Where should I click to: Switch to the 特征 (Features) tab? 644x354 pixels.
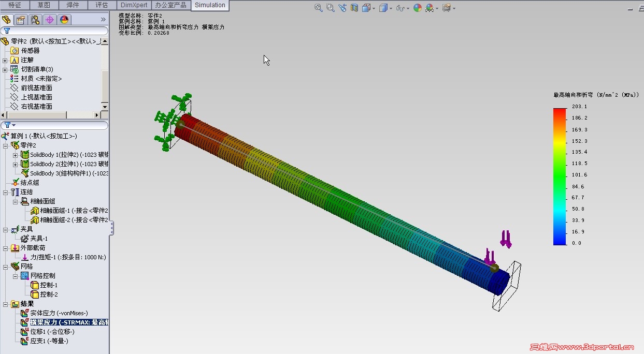[15, 5]
